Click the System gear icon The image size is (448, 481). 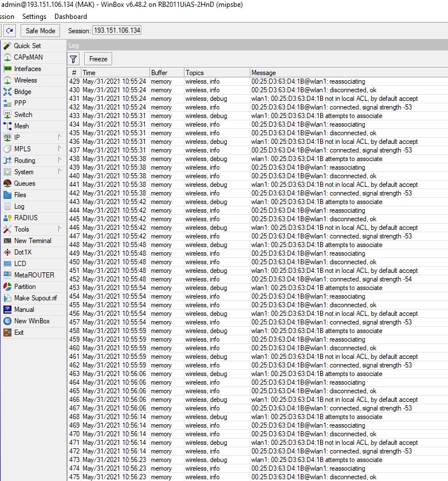[x=7, y=172]
